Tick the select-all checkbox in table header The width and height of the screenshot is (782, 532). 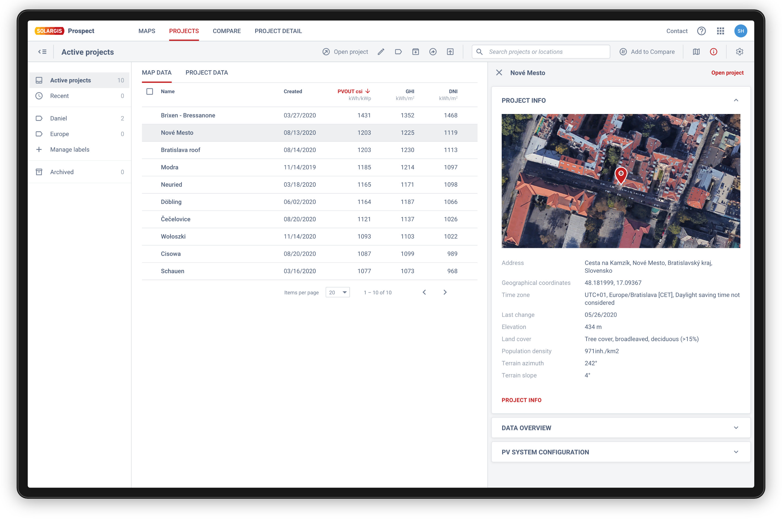click(x=150, y=92)
